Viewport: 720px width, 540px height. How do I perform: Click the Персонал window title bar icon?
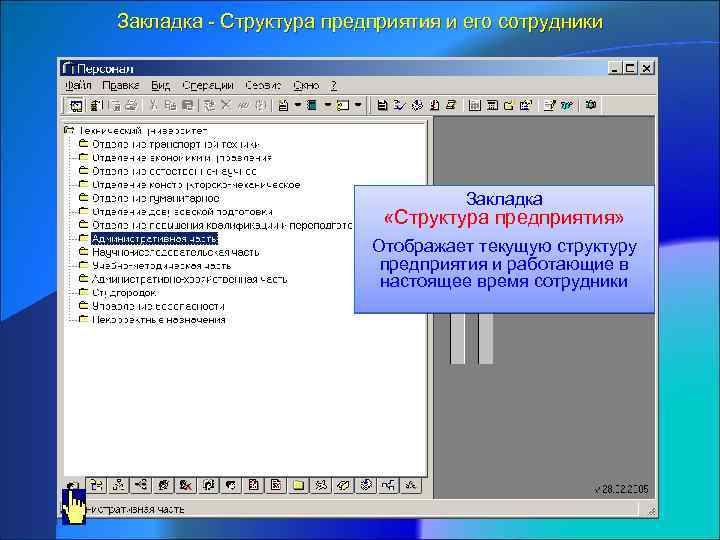[68, 68]
